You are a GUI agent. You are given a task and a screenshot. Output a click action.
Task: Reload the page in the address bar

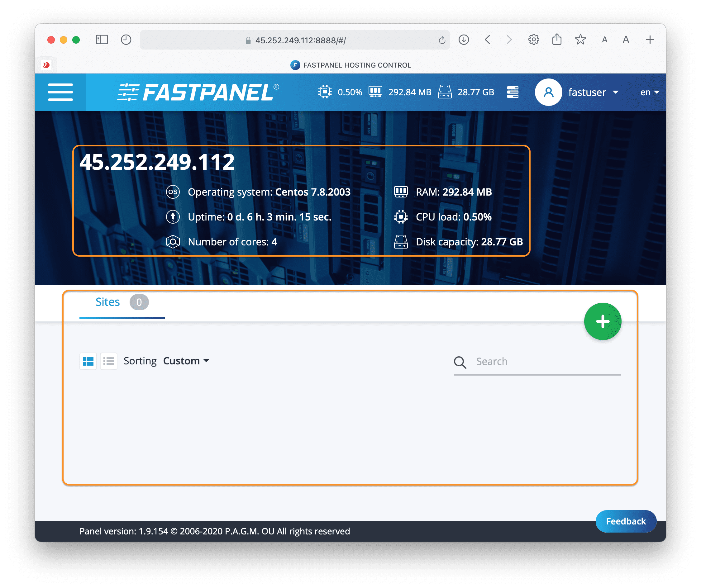click(442, 40)
